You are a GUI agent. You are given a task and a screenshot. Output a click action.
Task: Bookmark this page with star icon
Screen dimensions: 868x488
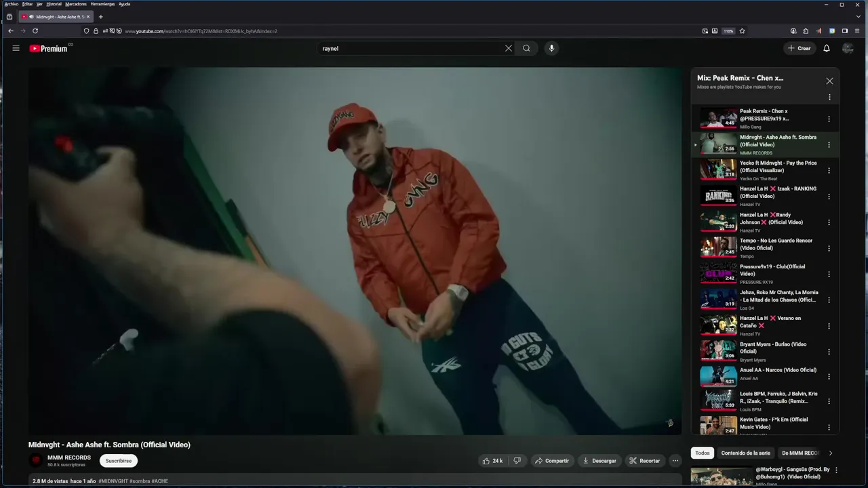(x=742, y=30)
